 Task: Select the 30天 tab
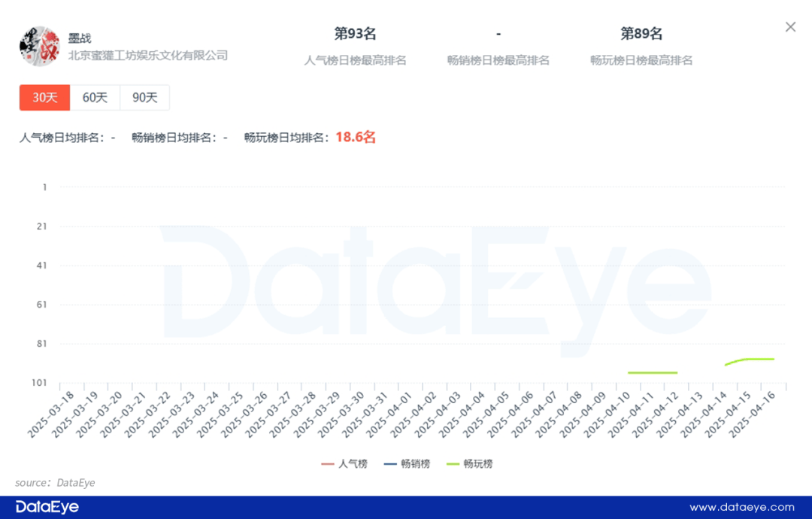pos(44,97)
